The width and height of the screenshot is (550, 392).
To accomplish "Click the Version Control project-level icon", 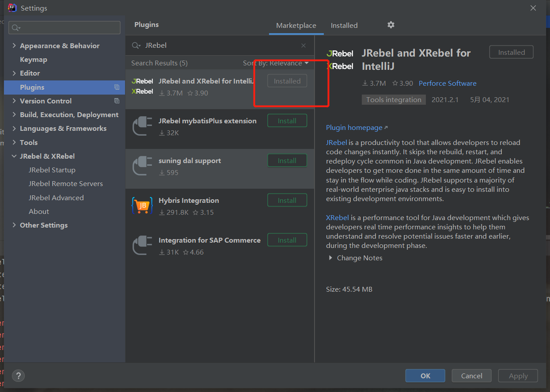I will 117,101.
